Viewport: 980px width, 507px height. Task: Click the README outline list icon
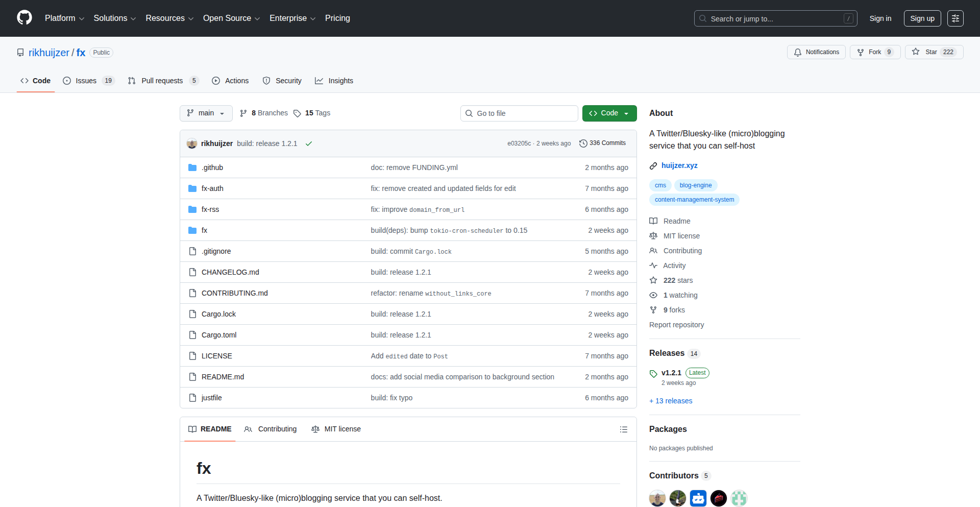[623, 429]
